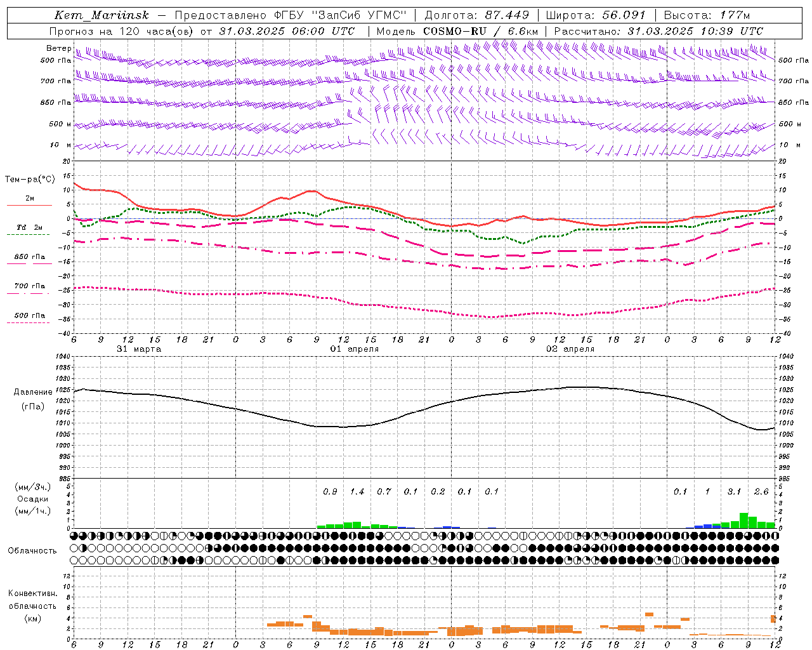812x650 pixels.
Task: Click the '(гПа)' pressure unit label
Action: coord(33,407)
